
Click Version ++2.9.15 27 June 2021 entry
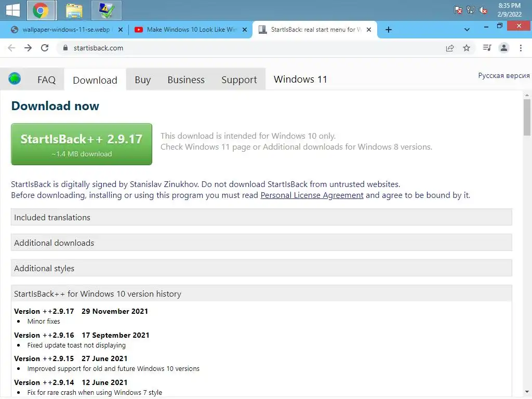pyautogui.click(x=71, y=358)
